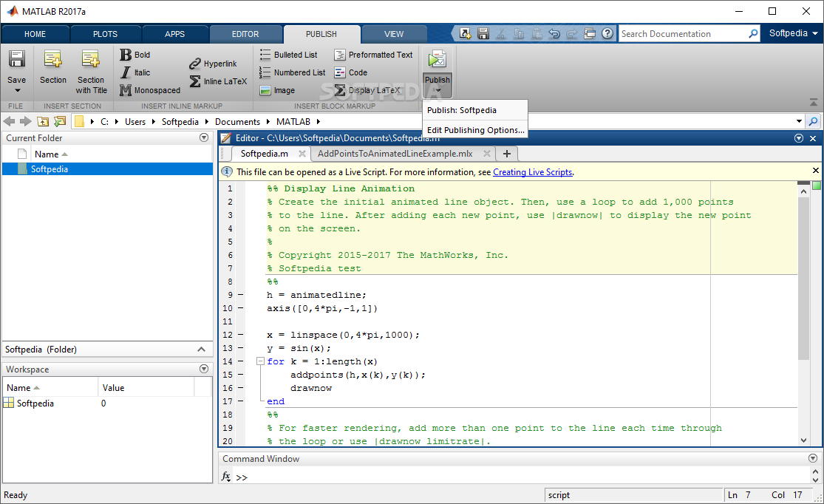Click the search magnifier in Search Documentation

tap(753, 34)
